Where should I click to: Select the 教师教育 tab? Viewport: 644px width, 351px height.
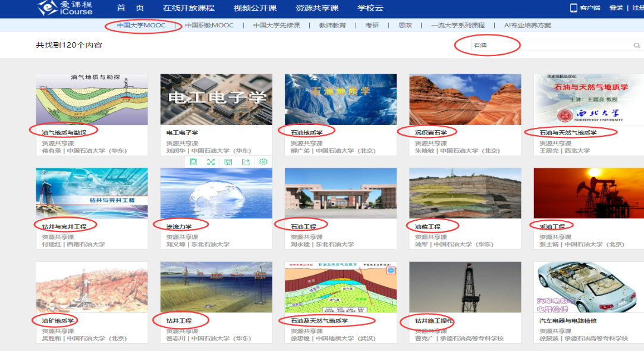(332, 25)
